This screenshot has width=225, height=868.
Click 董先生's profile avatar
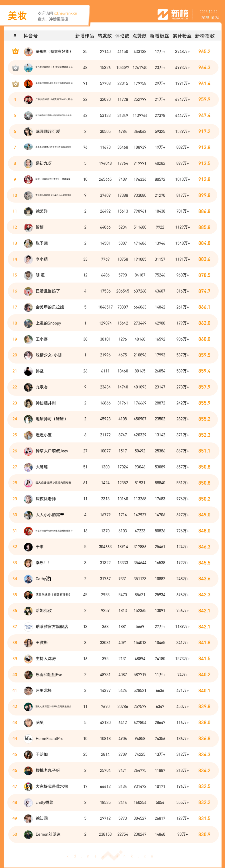click(28, 52)
